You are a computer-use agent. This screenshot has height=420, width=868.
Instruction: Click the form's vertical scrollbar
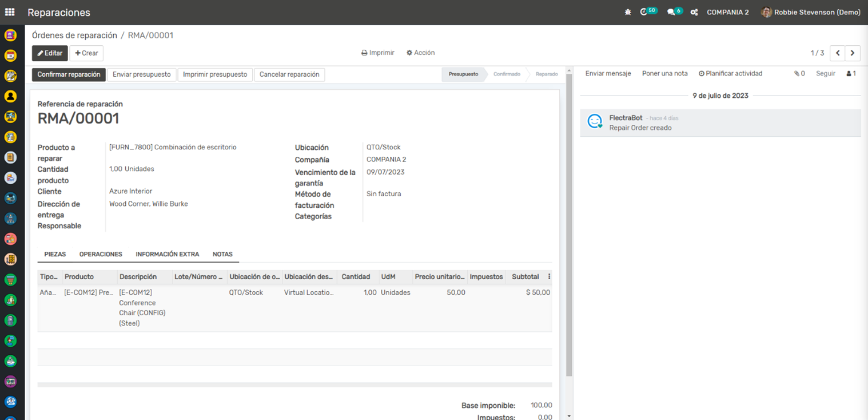click(568, 229)
